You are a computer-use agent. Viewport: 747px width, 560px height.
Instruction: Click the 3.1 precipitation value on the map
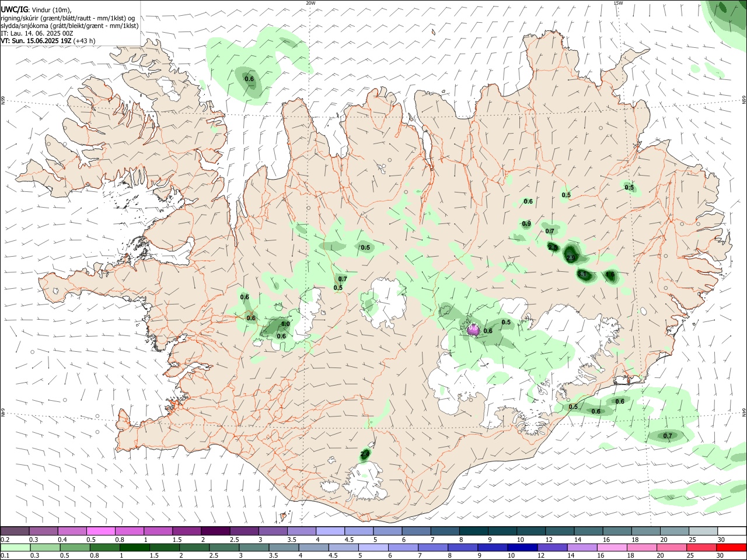[582, 274]
